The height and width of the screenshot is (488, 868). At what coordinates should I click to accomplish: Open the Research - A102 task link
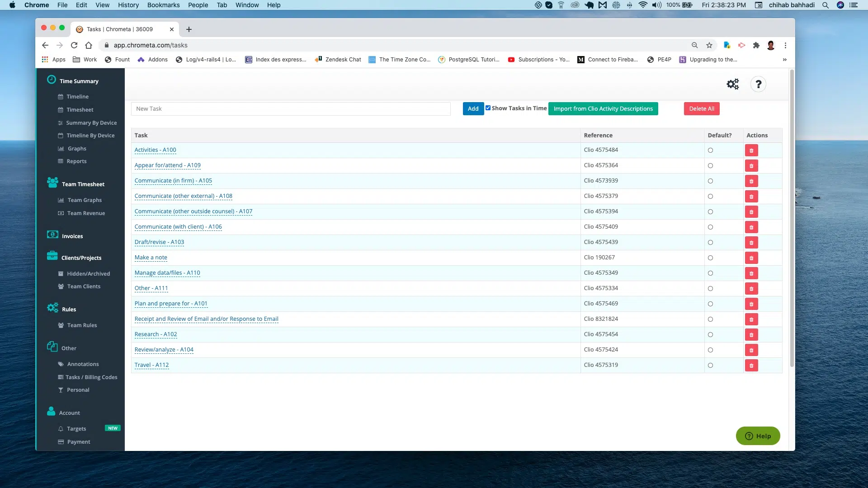click(156, 334)
